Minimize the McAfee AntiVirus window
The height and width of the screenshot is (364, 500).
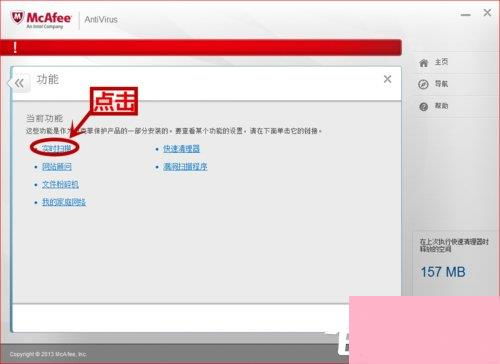(466, 15)
